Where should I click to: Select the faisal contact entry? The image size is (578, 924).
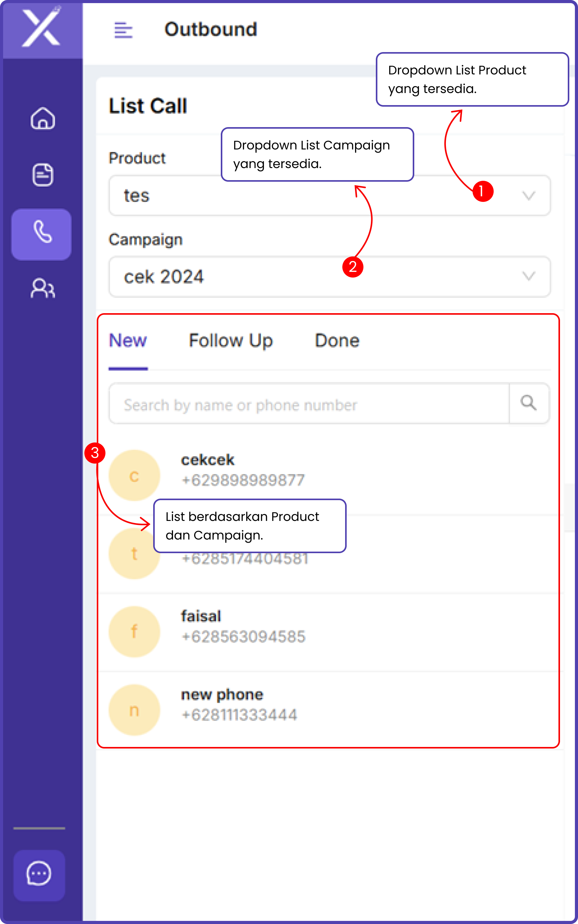243,626
